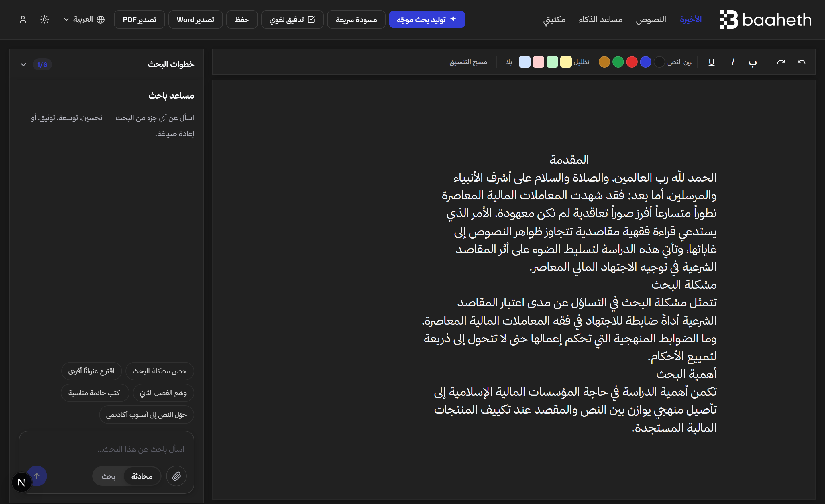Click the مساعد باحث panel title
The width and height of the screenshot is (825, 504).
pos(171,95)
